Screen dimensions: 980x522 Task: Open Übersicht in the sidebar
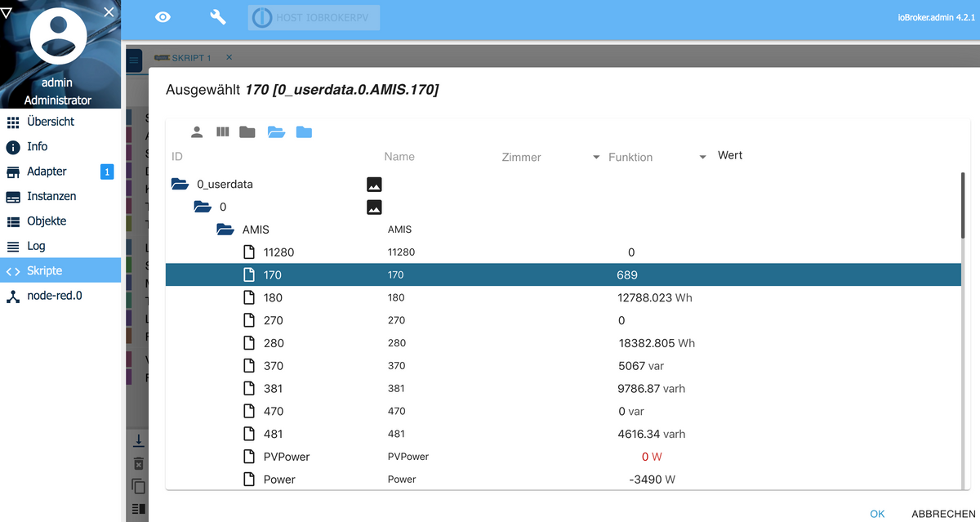pyautogui.click(x=60, y=122)
